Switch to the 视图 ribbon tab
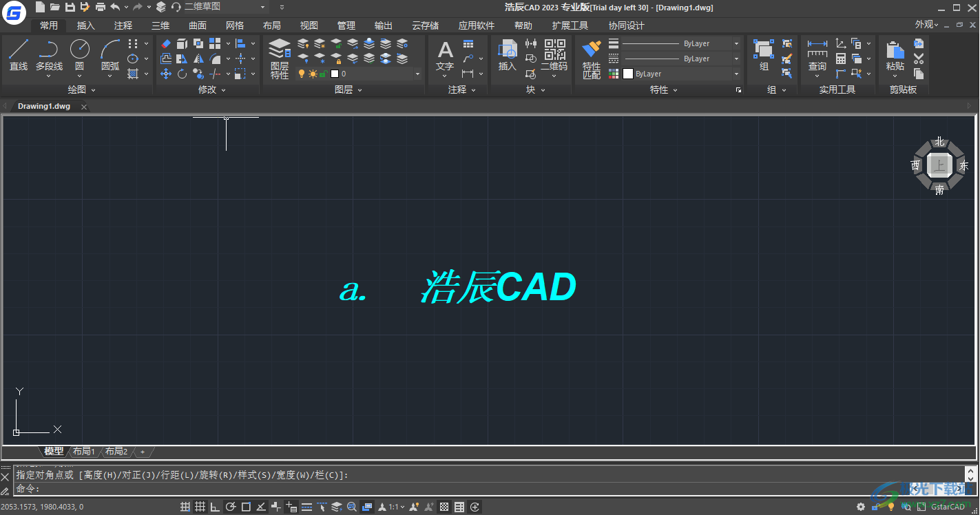Viewport: 980px width, 515px height. pos(309,25)
